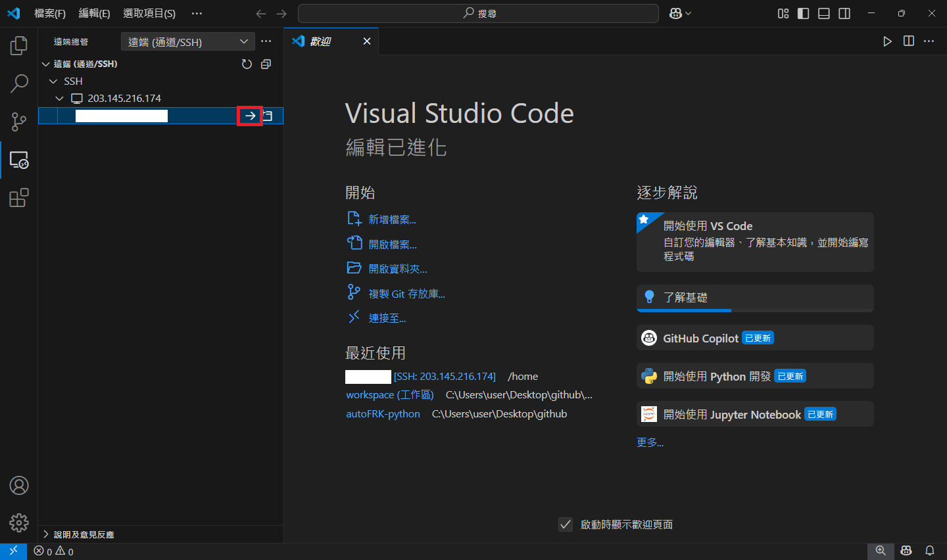
Task: Click 開啟檔案... link
Action: pos(393,245)
